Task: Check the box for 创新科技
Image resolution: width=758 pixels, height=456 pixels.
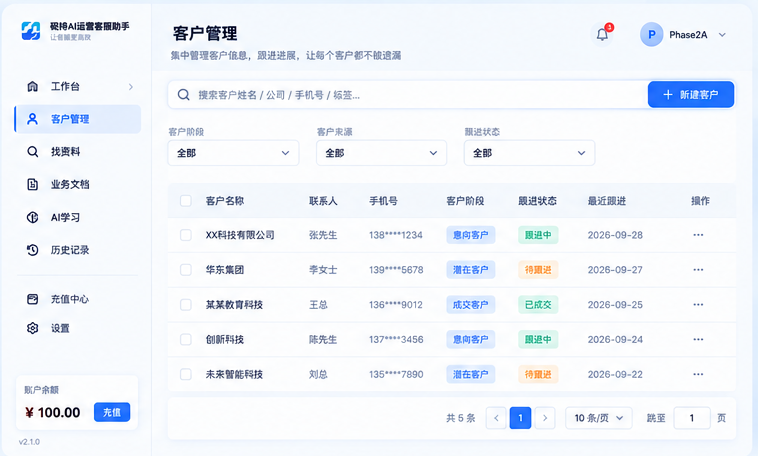Action: coord(186,339)
